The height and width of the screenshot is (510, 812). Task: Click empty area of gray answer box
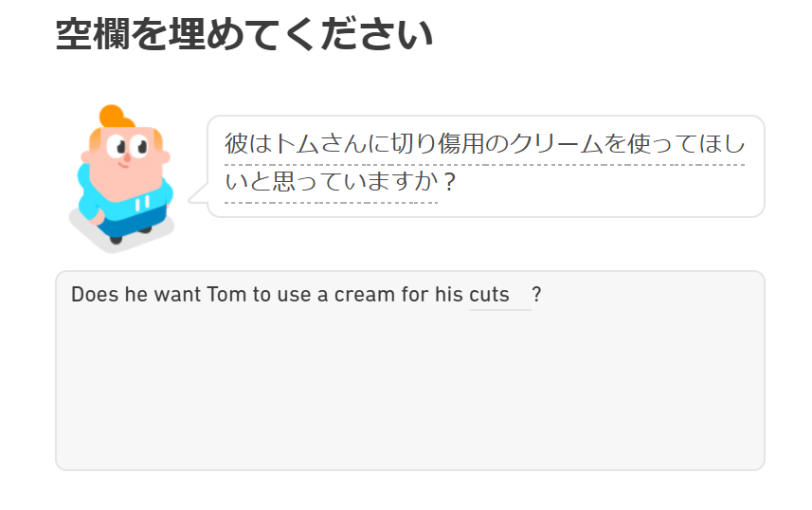pos(409,398)
